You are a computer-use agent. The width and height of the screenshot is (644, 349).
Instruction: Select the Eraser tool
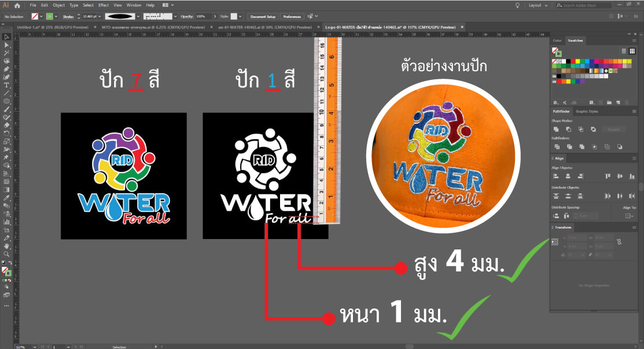point(6,125)
